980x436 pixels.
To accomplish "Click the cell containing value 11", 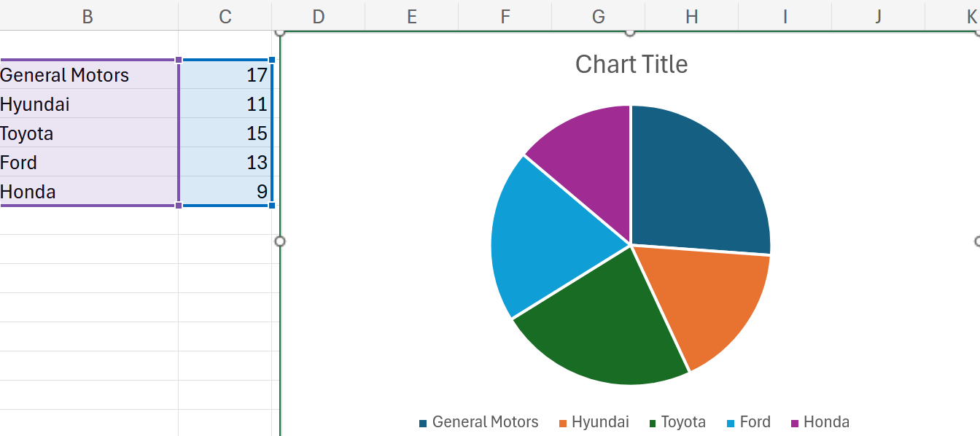I will coord(225,104).
